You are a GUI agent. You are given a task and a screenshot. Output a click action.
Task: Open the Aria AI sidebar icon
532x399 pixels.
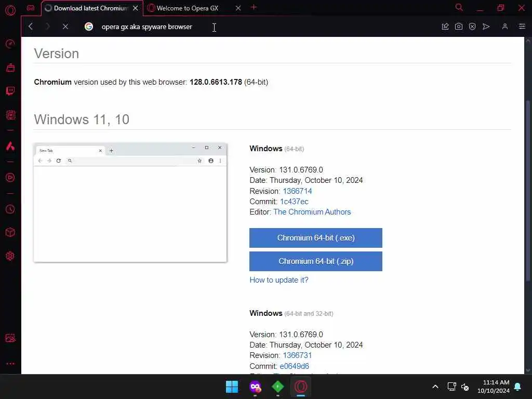(10, 146)
